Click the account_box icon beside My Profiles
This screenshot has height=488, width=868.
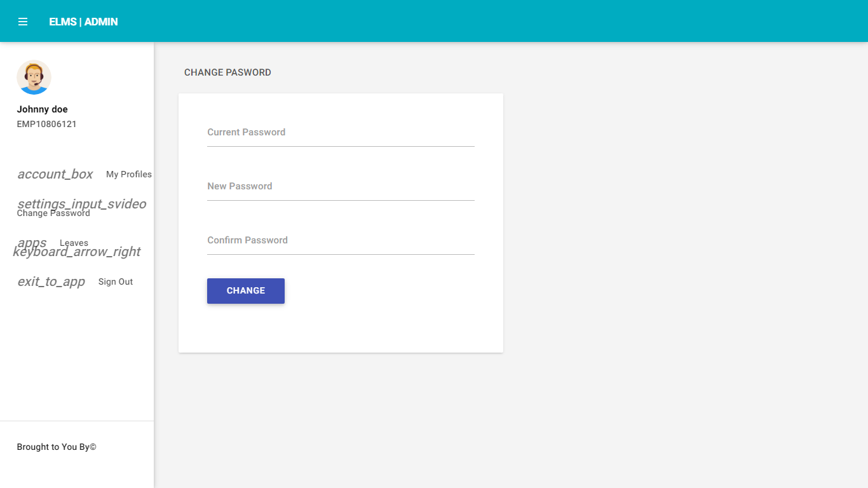55,174
